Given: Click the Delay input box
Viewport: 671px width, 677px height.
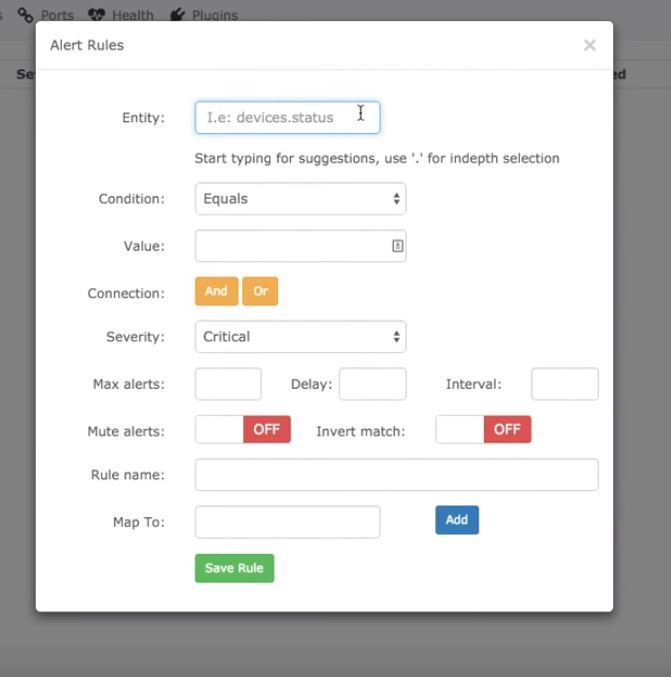Looking at the screenshot, I should 373,384.
